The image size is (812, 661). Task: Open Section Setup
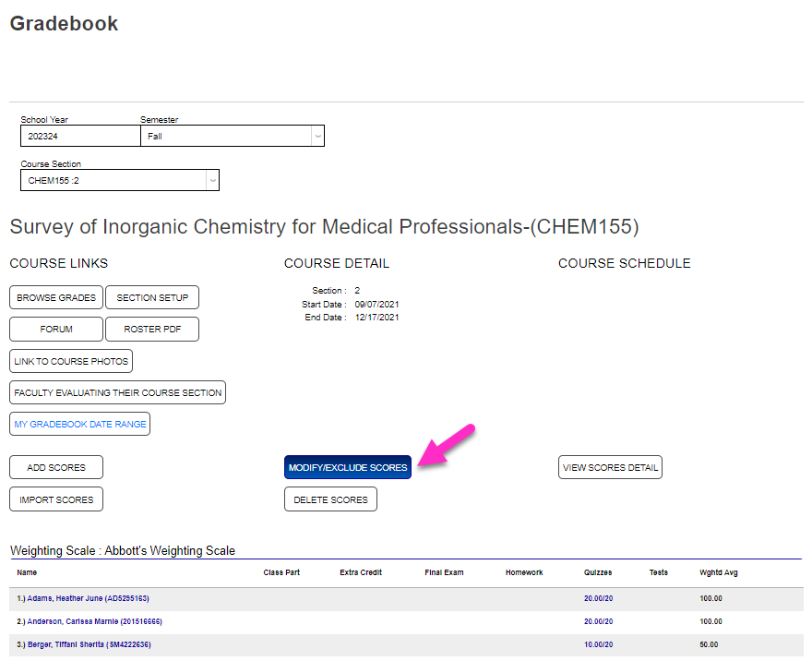(151, 297)
